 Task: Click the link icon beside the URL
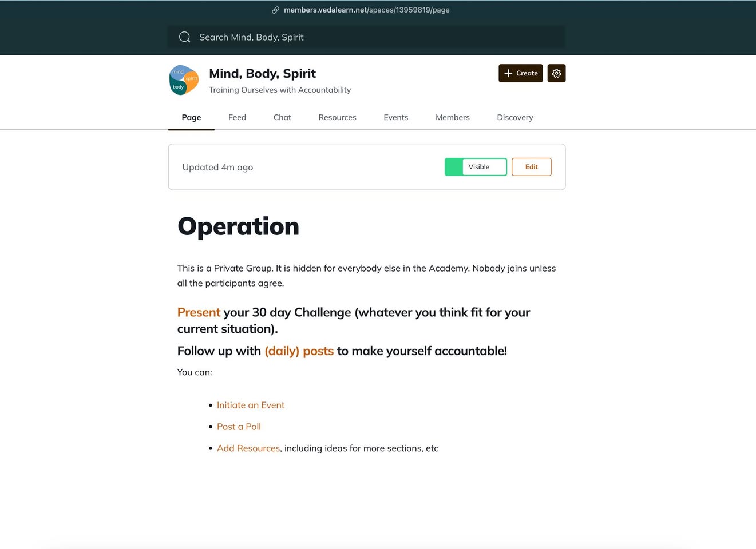point(275,10)
